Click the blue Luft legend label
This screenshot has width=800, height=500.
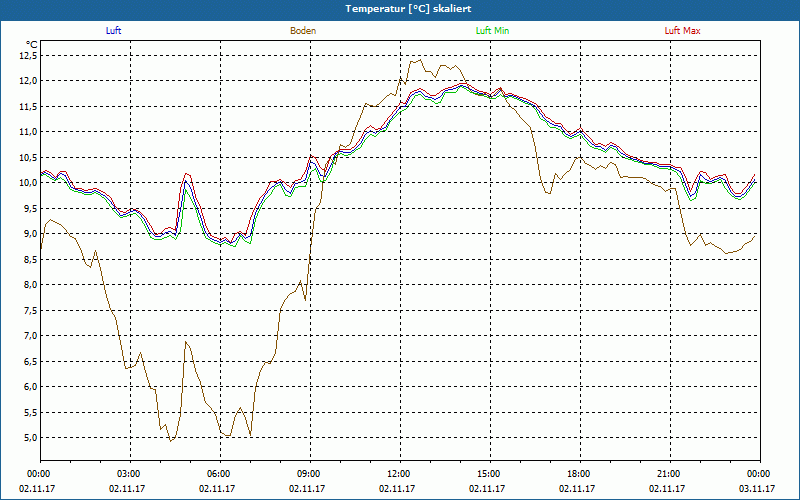click(x=113, y=31)
